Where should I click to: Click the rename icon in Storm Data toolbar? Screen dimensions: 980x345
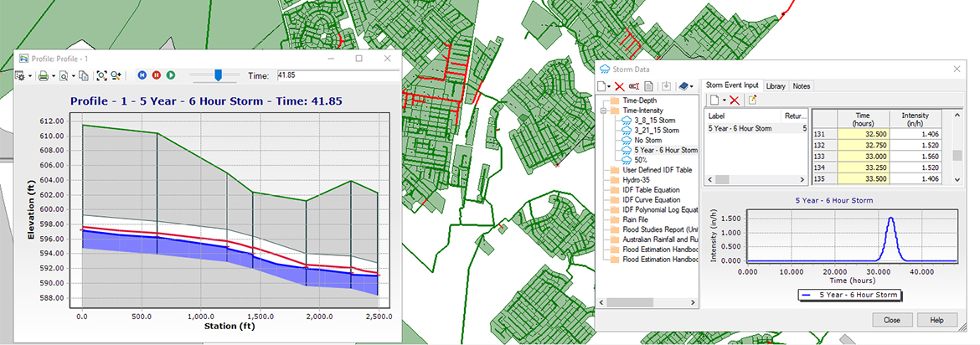pos(634,86)
